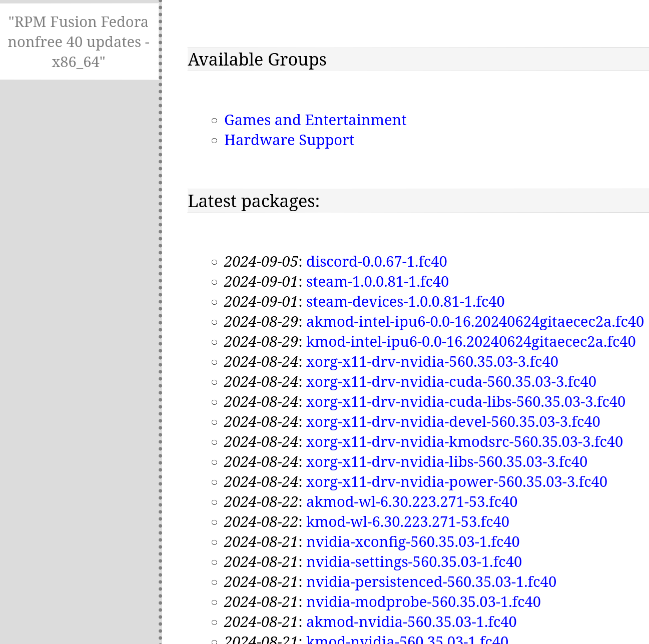Open the nvidia-settings-560.35.03-1.fc40 link
This screenshot has height=644, width=649.
coord(414,562)
